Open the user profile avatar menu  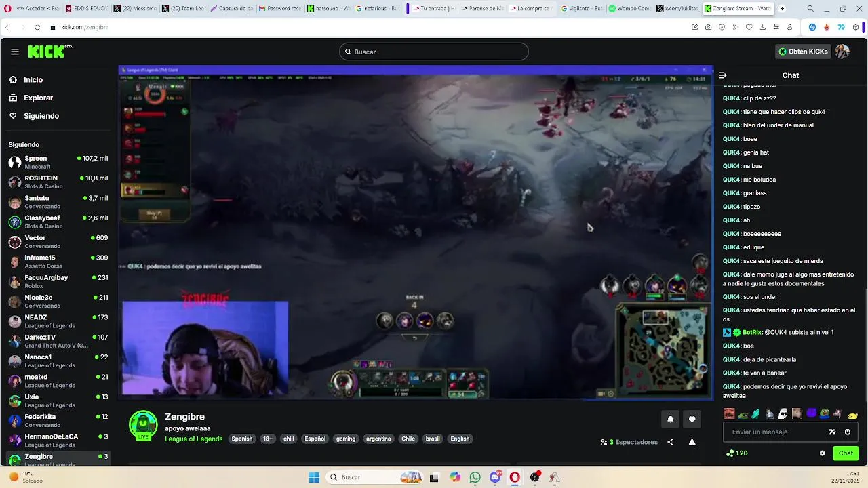click(x=842, y=52)
